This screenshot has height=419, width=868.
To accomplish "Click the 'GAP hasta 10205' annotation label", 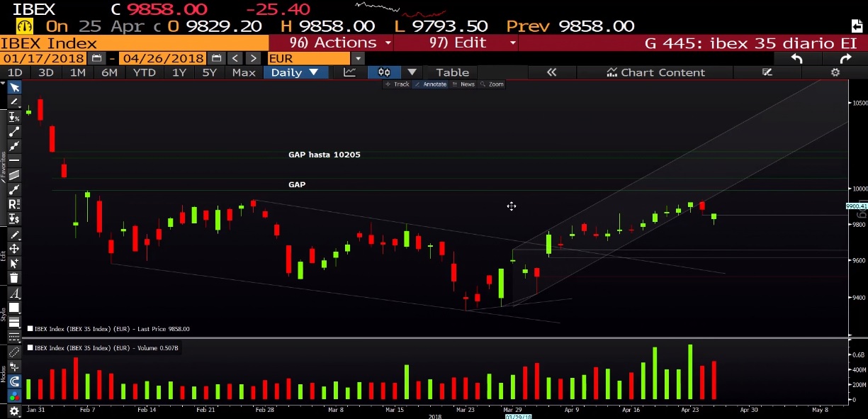I will pyautogui.click(x=325, y=154).
